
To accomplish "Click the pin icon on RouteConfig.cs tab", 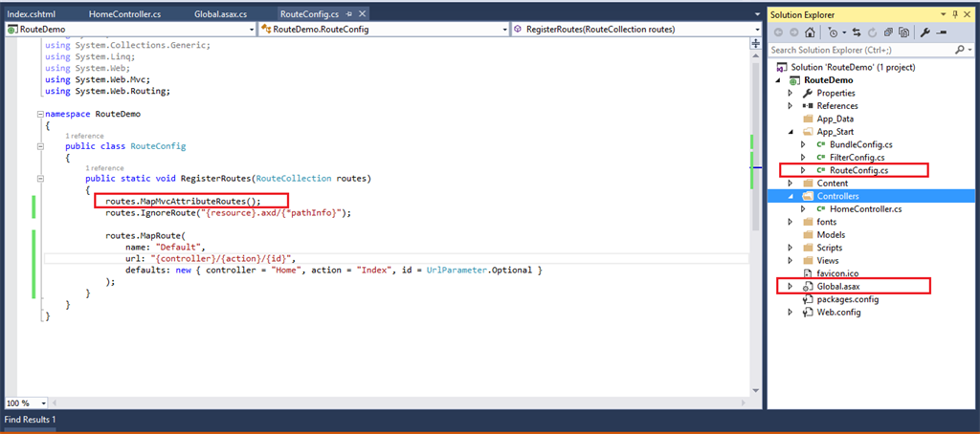I will click(350, 13).
